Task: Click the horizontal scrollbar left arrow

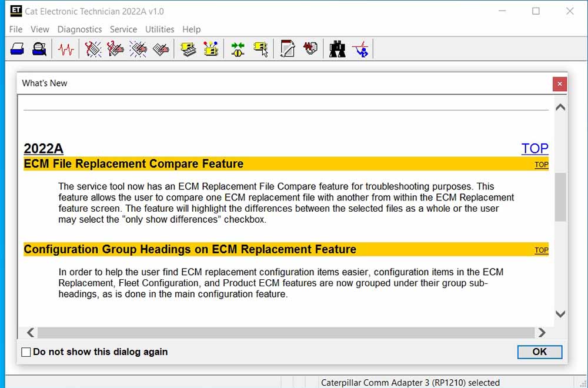Action: [x=31, y=333]
